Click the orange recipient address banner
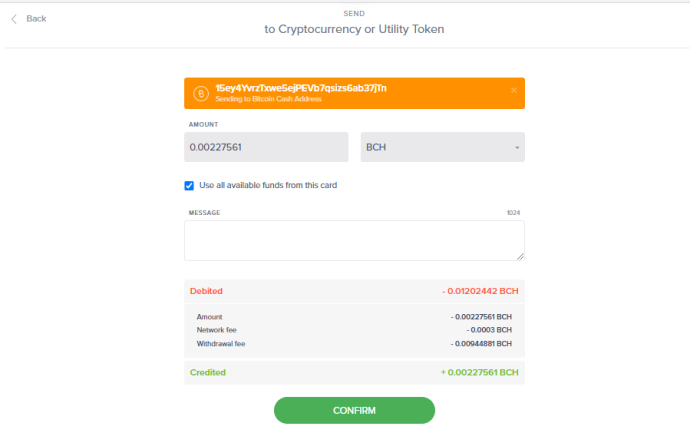The height and width of the screenshot is (433, 690). [x=354, y=93]
